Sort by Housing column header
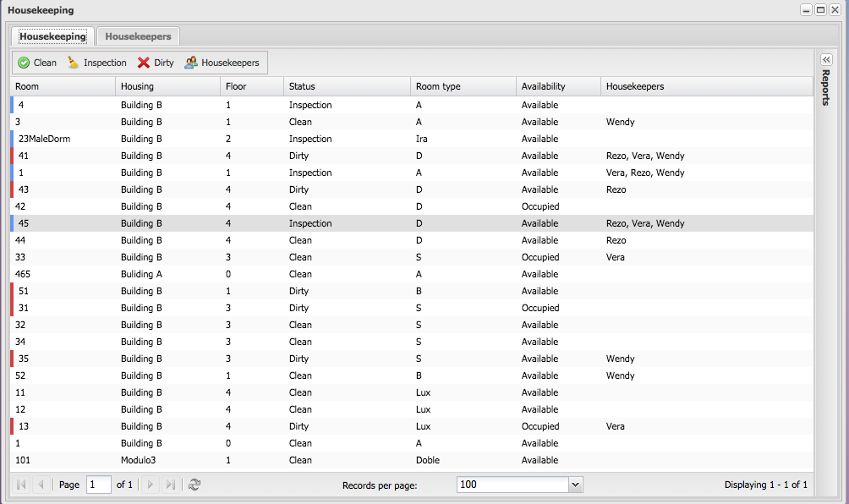This screenshot has height=504, width=849. coord(167,86)
